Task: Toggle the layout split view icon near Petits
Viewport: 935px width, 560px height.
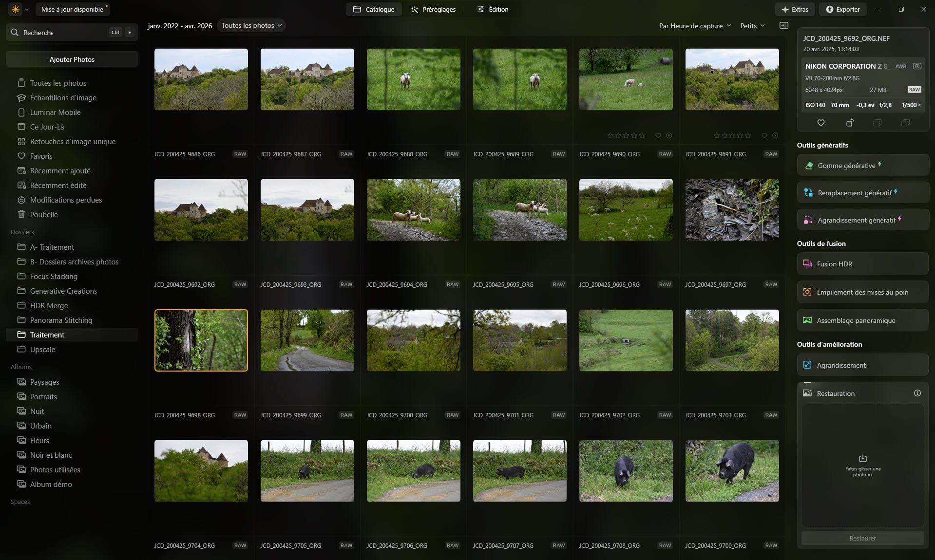Action: (x=784, y=25)
